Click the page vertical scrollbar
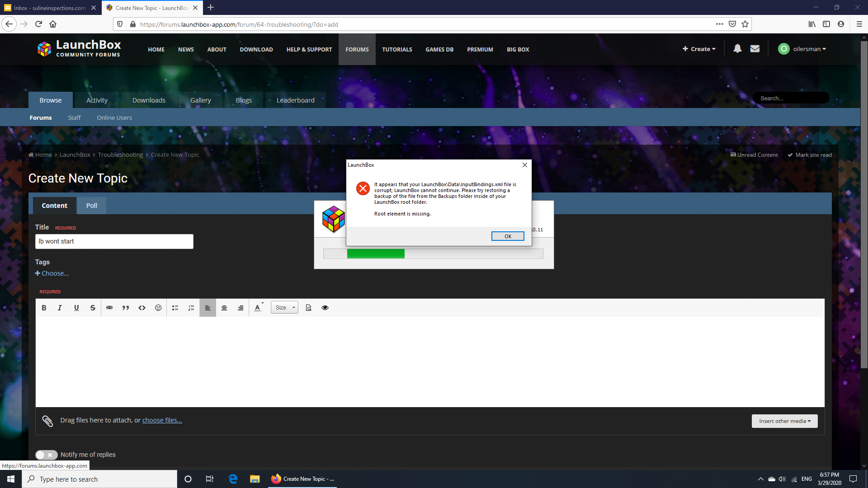The image size is (868, 488). [x=864, y=204]
